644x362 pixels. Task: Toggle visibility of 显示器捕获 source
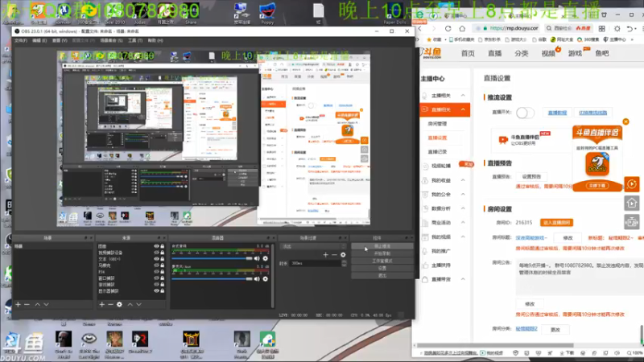tap(156, 290)
